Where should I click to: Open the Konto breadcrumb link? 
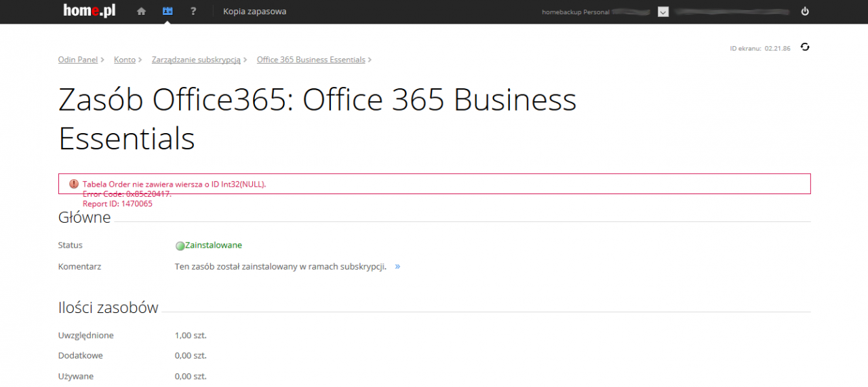coord(125,60)
